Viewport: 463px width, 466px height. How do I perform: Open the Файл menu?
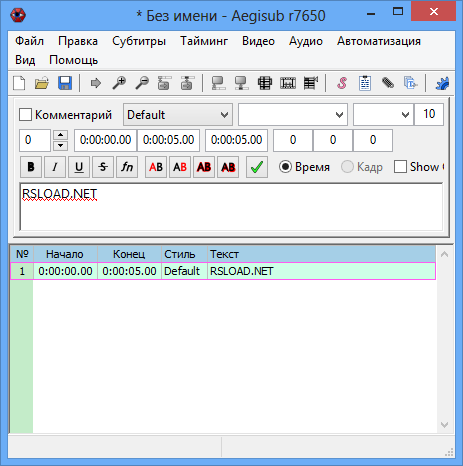pos(29,41)
